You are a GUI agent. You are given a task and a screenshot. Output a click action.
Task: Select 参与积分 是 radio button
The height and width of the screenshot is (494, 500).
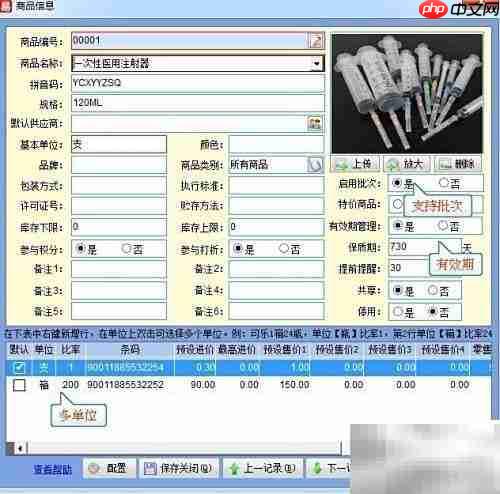[x=80, y=248]
